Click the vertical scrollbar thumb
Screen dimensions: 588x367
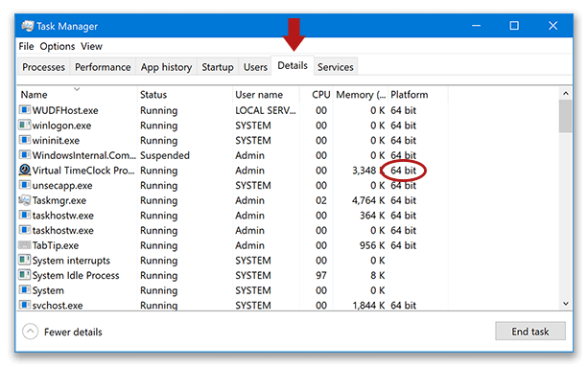(x=565, y=116)
